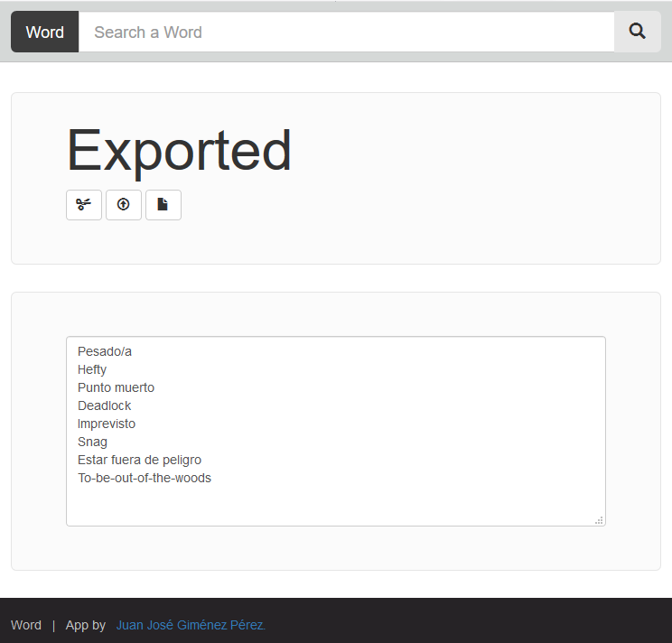Viewport: 672px width, 643px height.
Task: Click the resize handle of the text area
Action: coord(599,519)
